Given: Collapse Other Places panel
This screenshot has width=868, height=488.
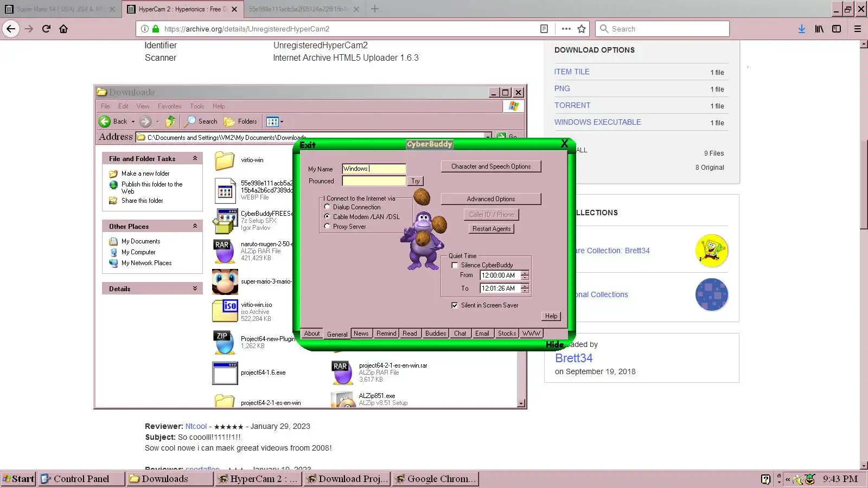Looking at the screenshot, I should [195, 226].
